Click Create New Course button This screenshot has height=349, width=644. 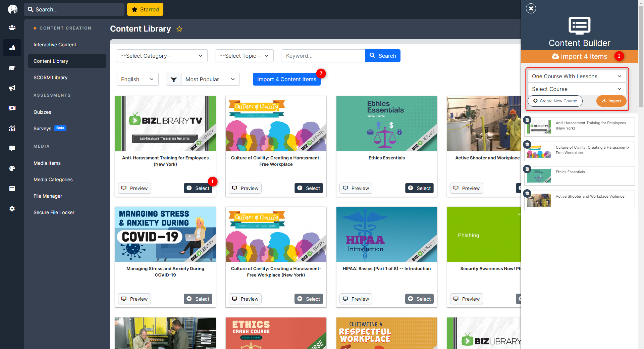[x=555, y=101]
